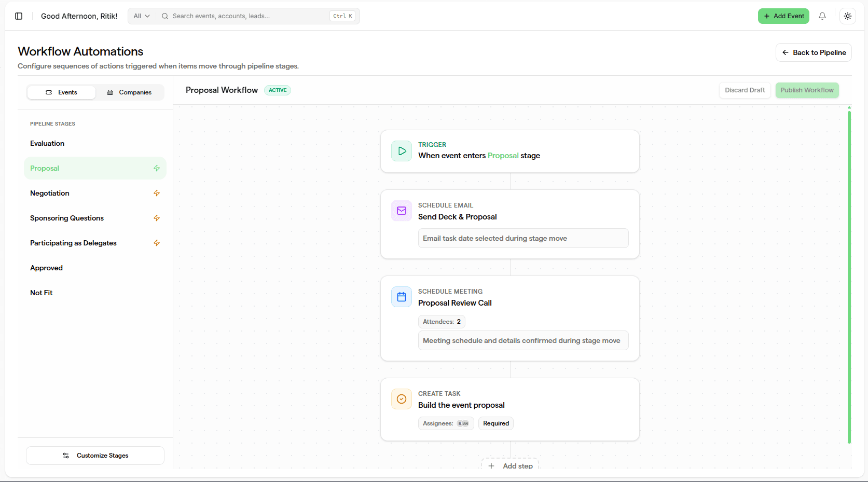
Task: Click the trigger play icon
Action: click(x=402, y=151)
